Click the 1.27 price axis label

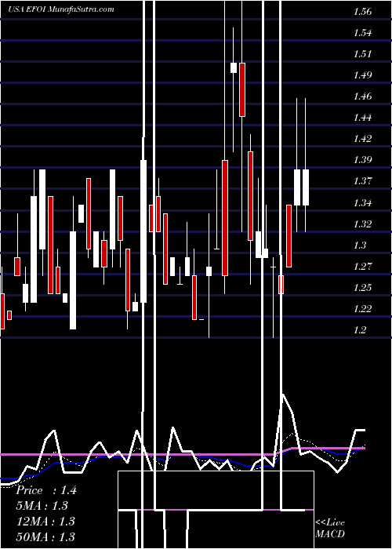(x=362, y=267)
